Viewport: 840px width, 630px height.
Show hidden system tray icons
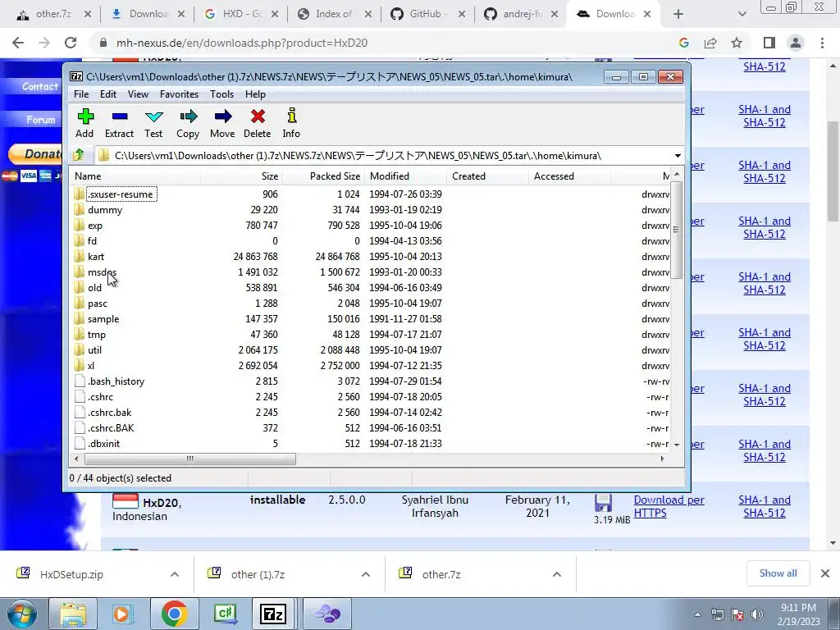coord(697,615)
